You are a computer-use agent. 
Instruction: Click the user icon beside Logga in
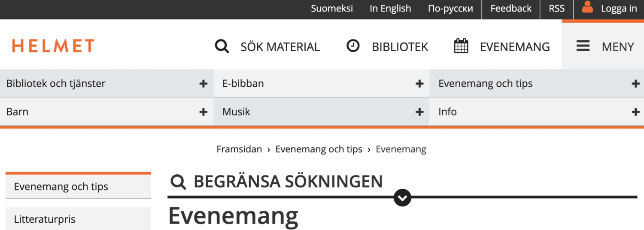tap(587, 8)
